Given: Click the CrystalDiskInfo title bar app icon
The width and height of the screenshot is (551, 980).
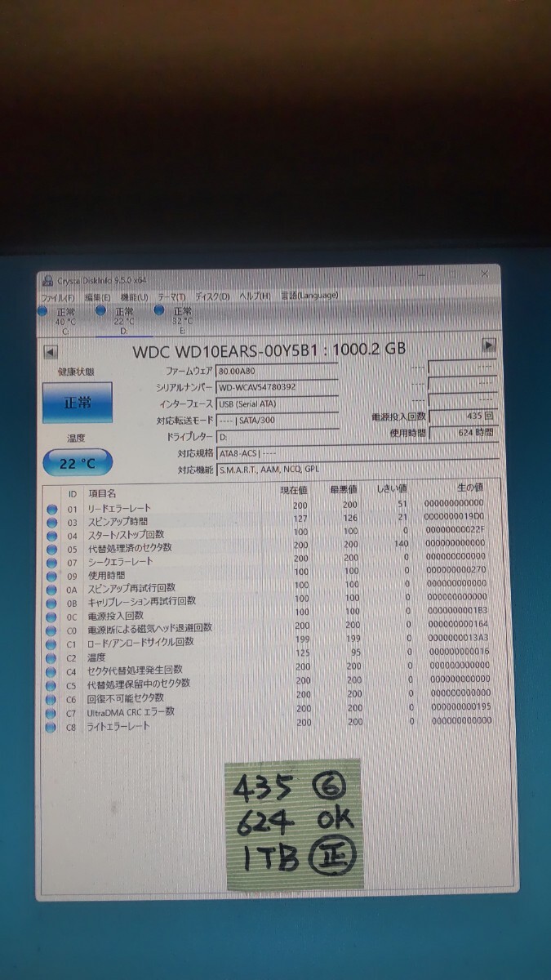Looking at the screenshot, I should (47, 283).
